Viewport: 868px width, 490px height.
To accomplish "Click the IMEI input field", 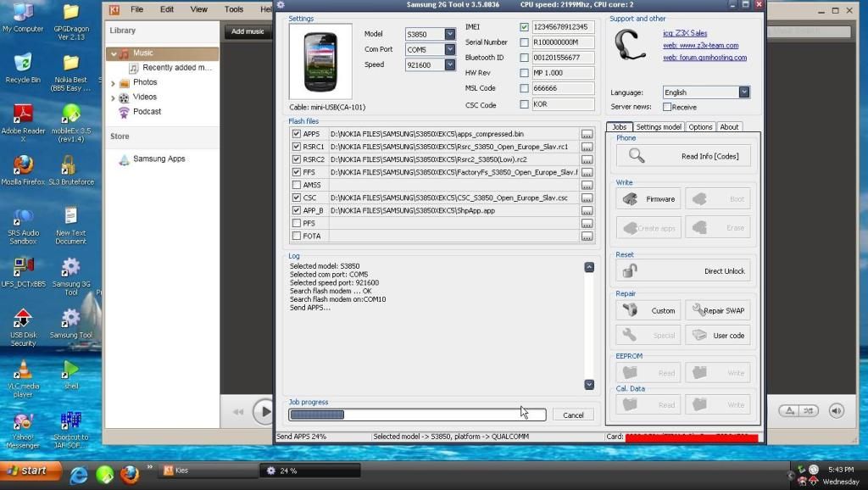I will pyautogui.click(x=563, y=26).
